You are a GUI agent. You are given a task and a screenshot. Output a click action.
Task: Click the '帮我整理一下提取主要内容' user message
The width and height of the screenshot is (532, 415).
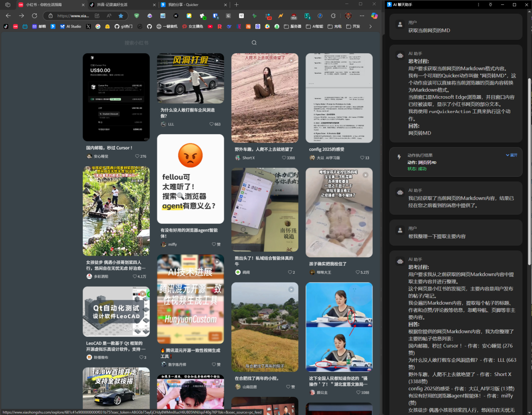click(437, 237)
